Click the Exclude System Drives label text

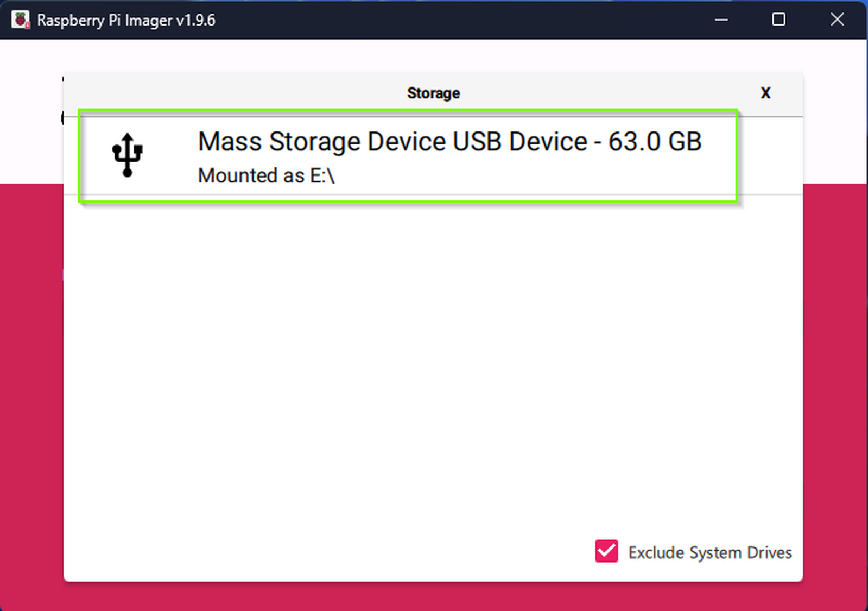pos(709,552)
